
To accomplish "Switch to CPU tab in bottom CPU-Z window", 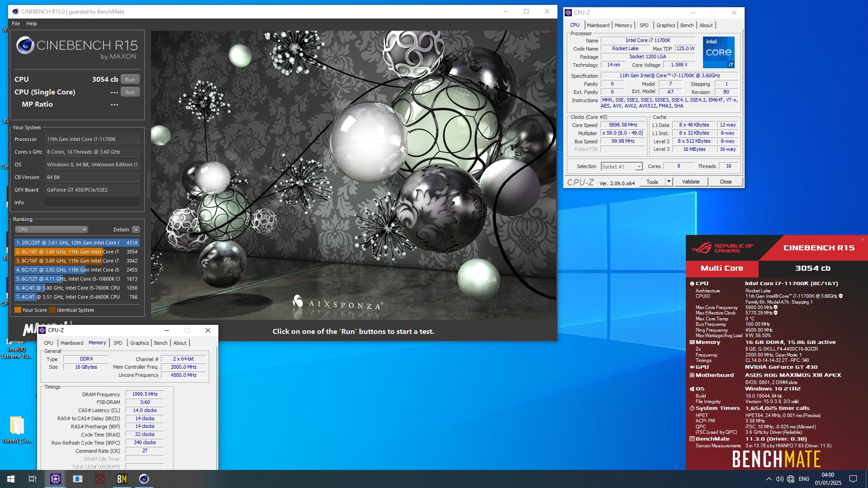I will click(48, 343).
